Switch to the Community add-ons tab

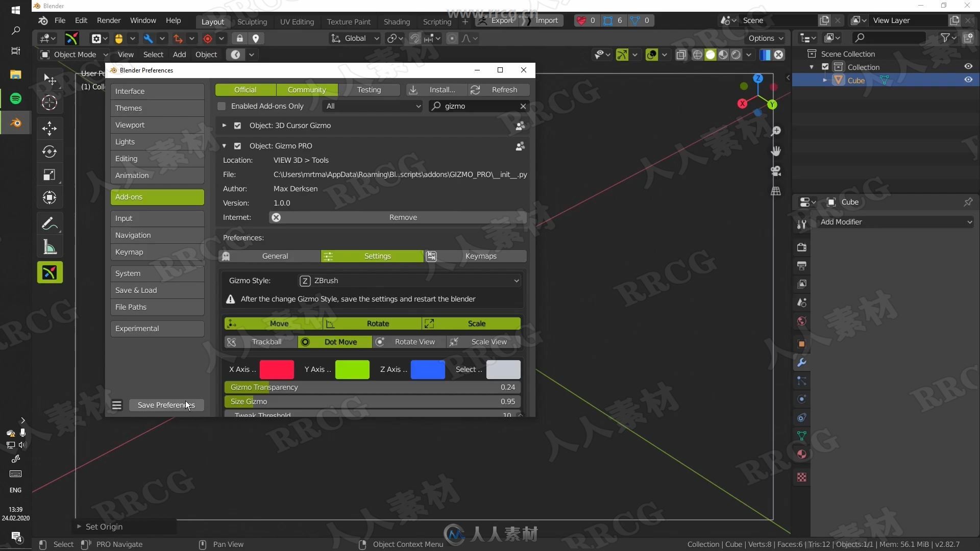(306, 89)
